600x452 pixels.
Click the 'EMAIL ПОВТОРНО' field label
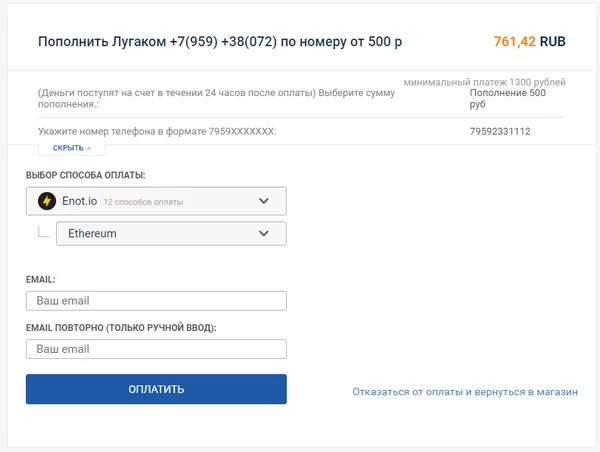[120, 327]
